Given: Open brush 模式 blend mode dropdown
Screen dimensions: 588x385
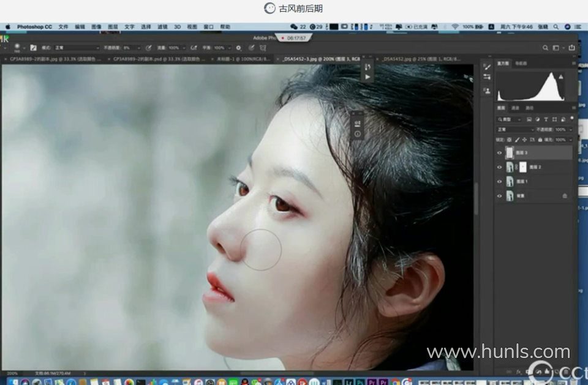Looking at the screenshot, I should 77,48.
